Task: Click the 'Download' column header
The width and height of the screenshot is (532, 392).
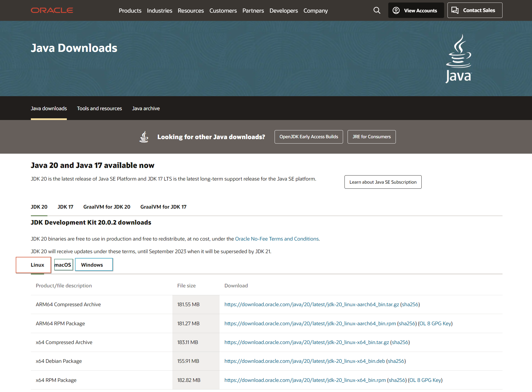Action: point(236,286)
